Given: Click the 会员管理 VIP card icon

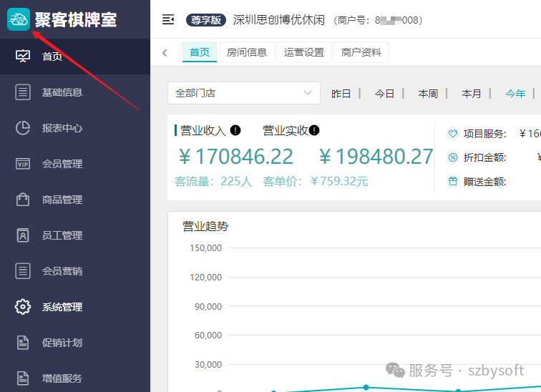Looking at the screenshot, I should tap(23, 164).
